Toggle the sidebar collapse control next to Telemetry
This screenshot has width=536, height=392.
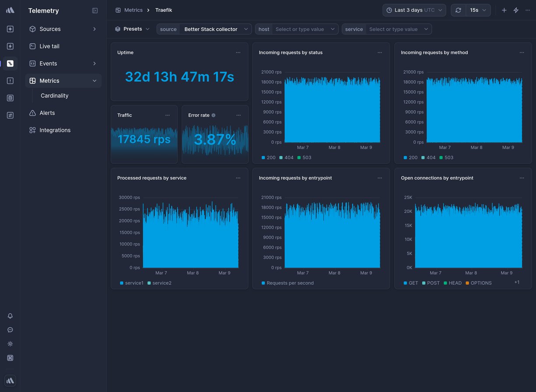pyautogui.click(x=95, y=10)
